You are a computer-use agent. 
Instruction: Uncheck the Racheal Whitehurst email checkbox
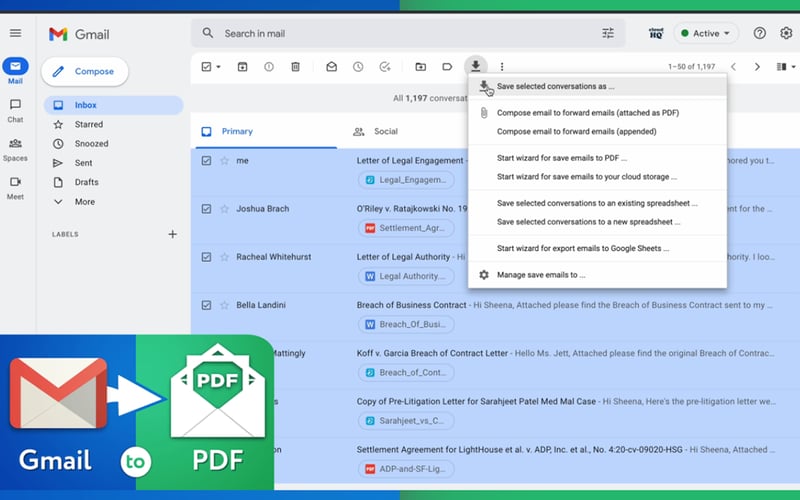206,257
